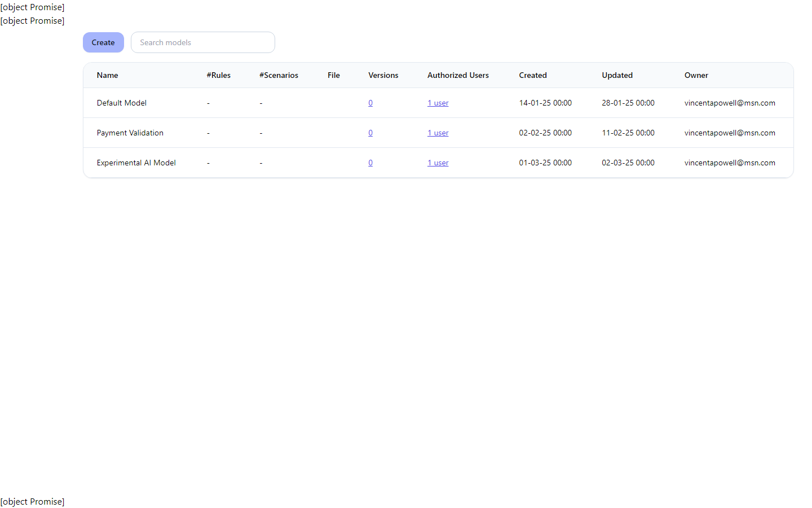Open versions link for Payment Validation

pyautogui.click(x=370, y=133)
